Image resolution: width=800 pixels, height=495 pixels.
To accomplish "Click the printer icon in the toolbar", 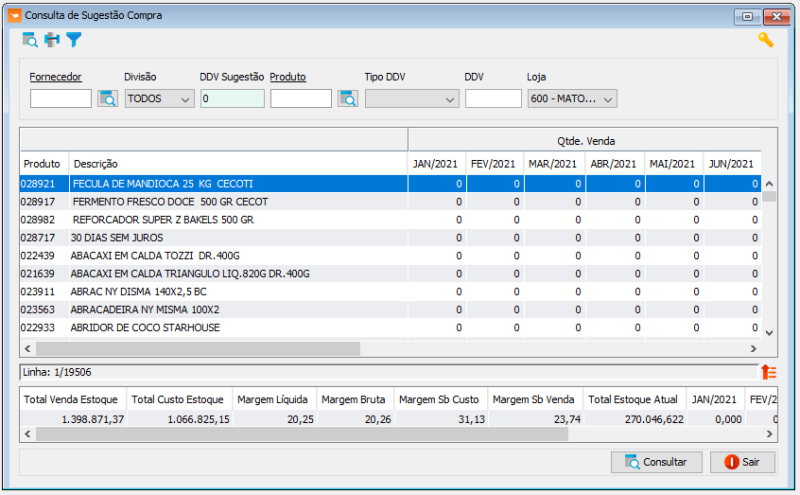I will (52, 40).
